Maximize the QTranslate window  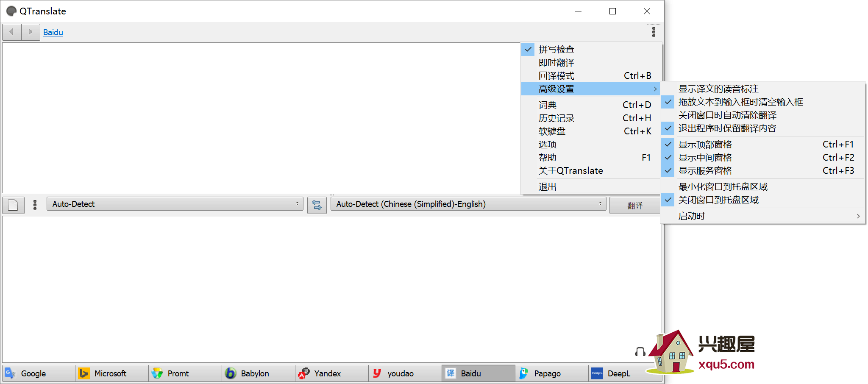pyautogui.click(x=612, y=11)
